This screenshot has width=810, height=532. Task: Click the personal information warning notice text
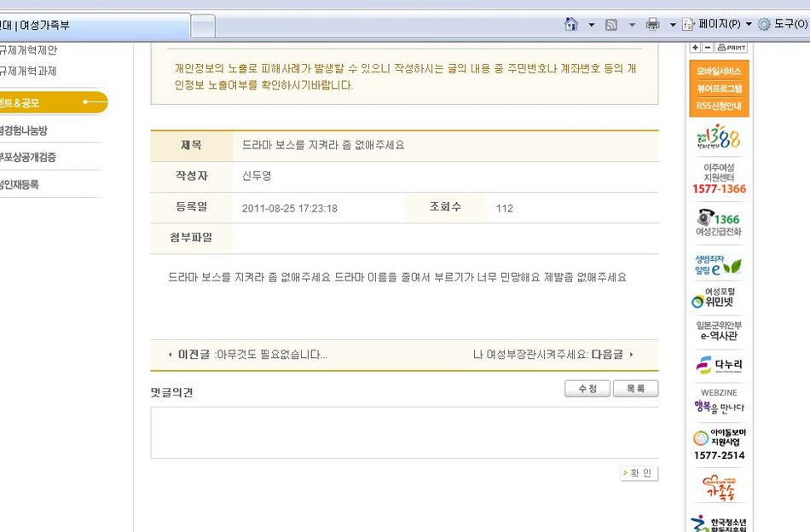tap(405, 77)
